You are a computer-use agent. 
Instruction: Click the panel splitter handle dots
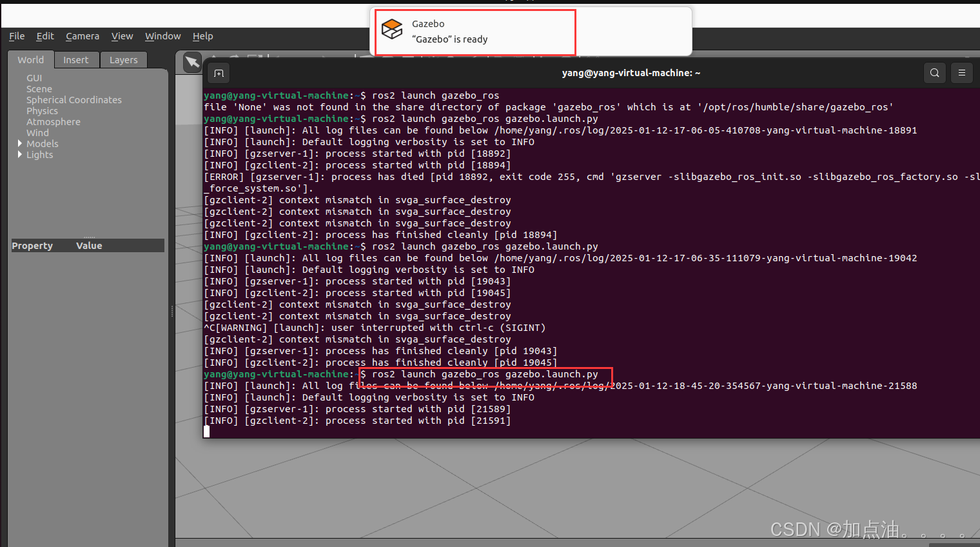coord(172,312)
